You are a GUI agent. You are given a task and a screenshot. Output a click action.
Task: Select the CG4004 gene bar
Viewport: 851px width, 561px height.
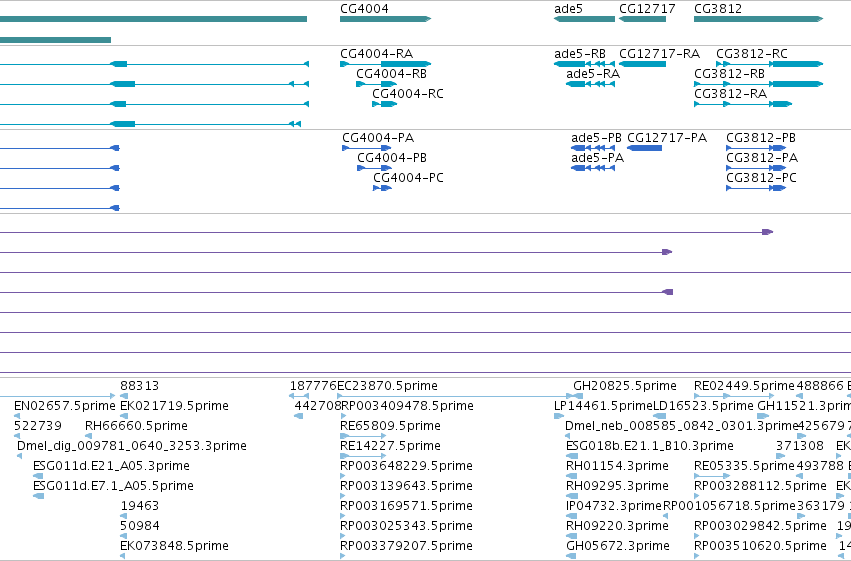(x=385, y=19)
